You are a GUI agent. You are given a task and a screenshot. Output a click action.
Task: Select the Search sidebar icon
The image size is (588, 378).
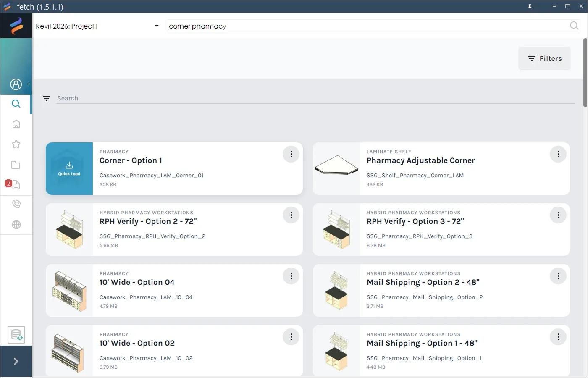16,104
